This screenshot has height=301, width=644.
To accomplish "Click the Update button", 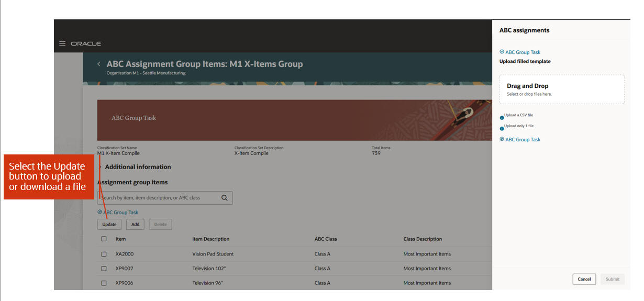I will pyautogui.click(x=109, y=224).
